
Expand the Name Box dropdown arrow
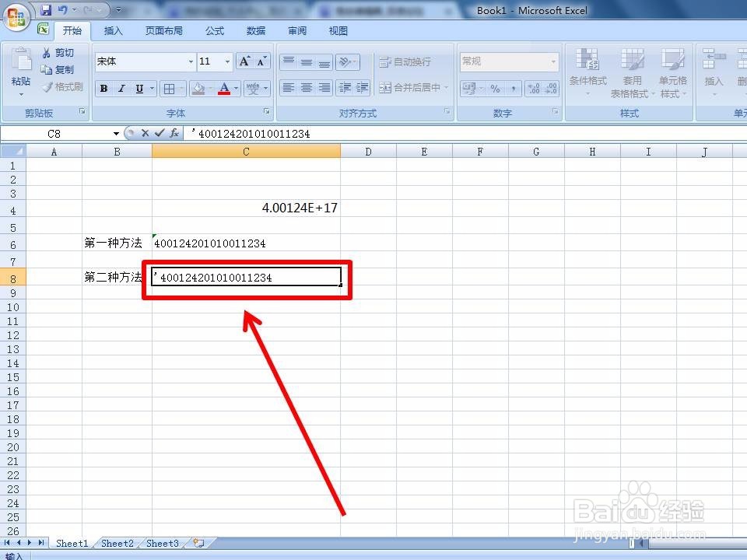pos(116,134)
